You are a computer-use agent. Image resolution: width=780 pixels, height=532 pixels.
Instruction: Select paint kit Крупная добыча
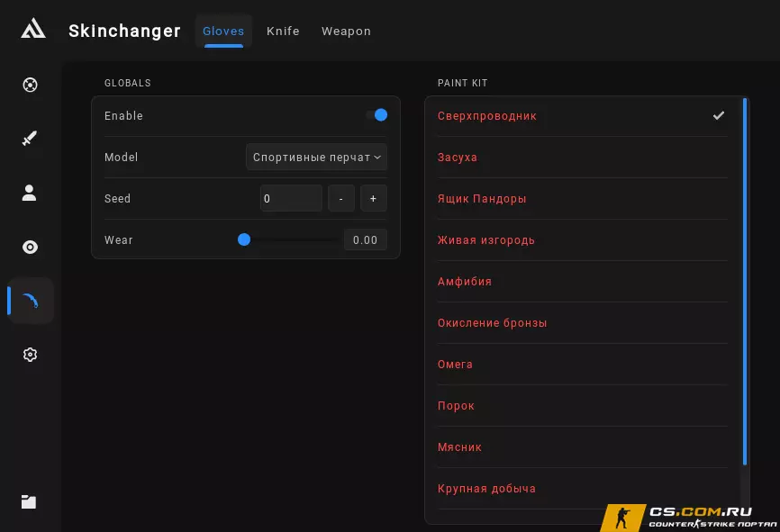[x=582, y=489]
